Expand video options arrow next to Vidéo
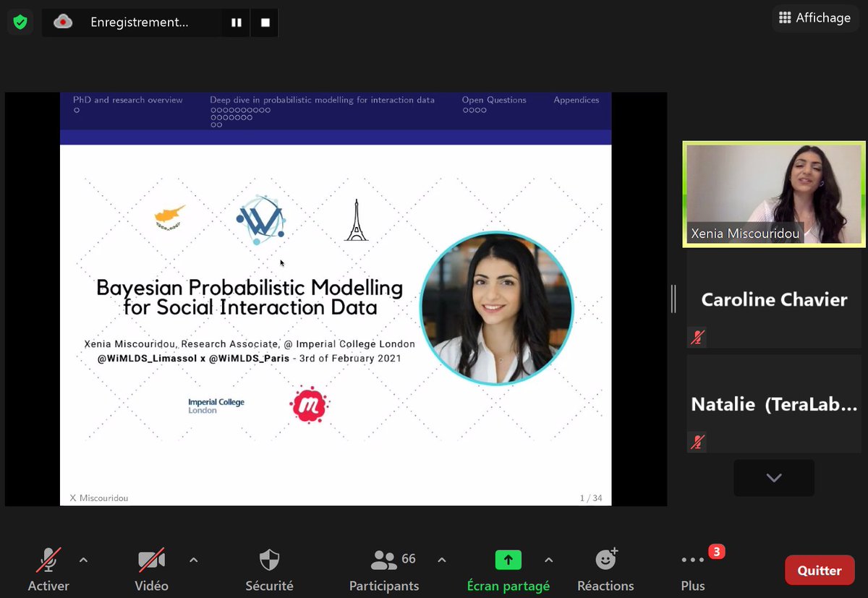Screen dimensions: 868x598 click(193, 560)
